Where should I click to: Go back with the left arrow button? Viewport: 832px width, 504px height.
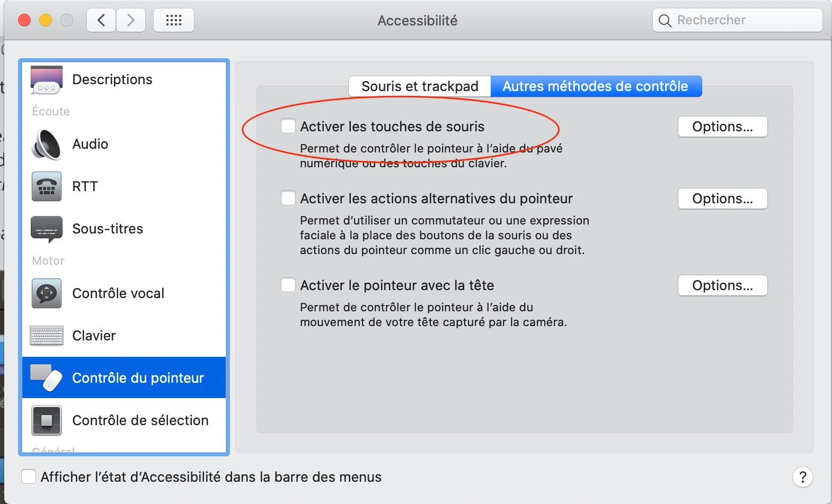click(101, 21)
